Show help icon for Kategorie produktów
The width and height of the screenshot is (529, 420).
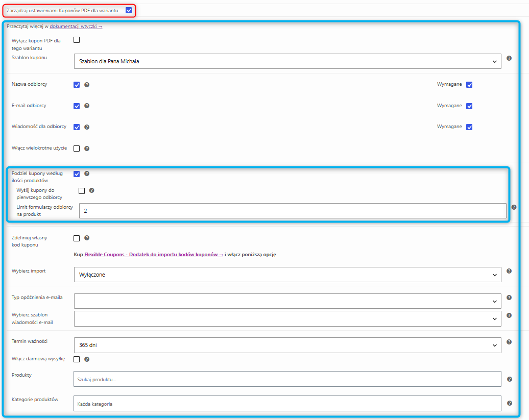510,403
